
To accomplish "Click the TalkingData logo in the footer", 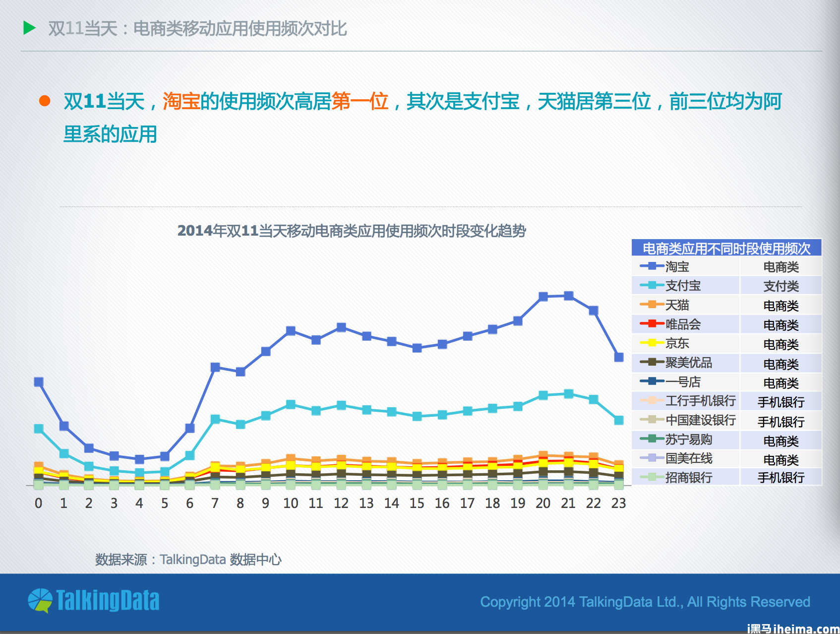I will coord(94,600).
